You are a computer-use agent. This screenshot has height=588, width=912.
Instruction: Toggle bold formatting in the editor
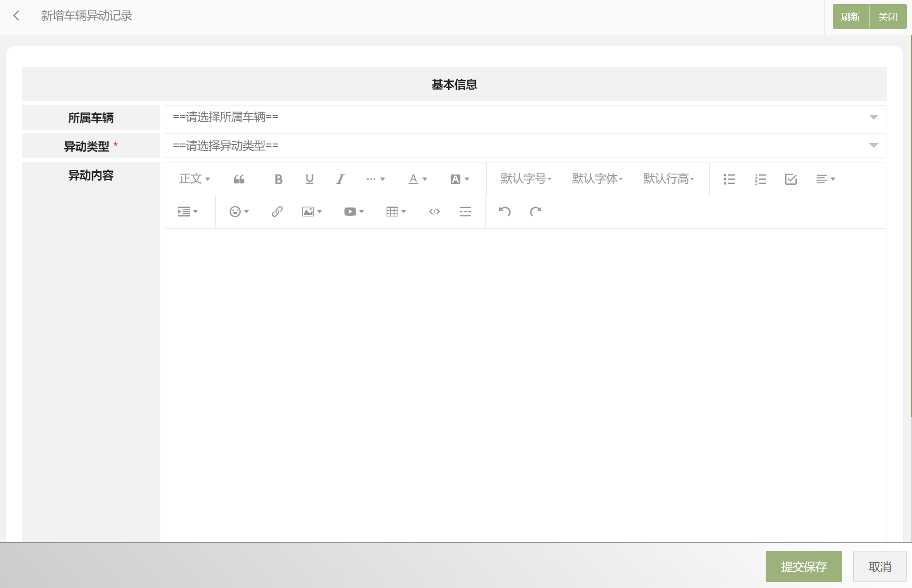(x=278, y=179)
